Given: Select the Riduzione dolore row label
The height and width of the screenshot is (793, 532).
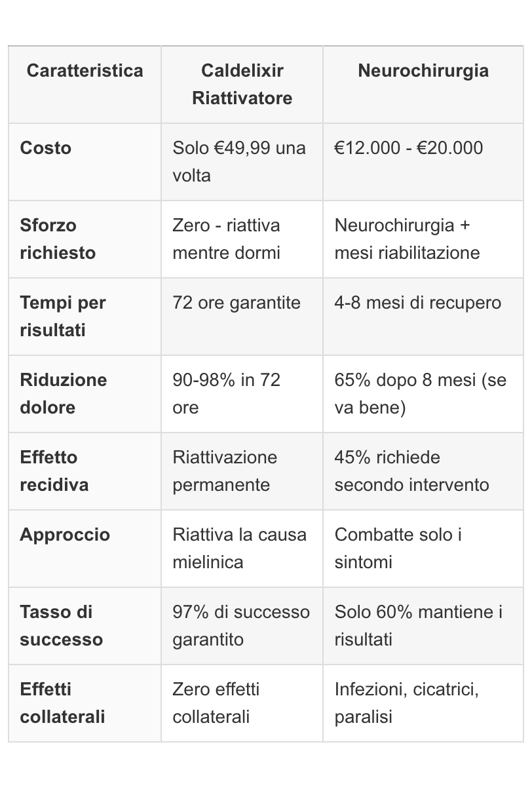Looking at the screenshot, I should coord(63,393).
